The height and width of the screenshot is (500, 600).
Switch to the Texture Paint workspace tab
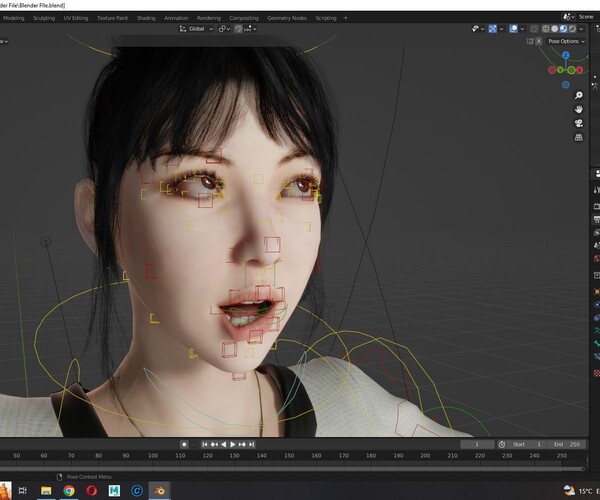pyautogui.click(x=112, y=18)
